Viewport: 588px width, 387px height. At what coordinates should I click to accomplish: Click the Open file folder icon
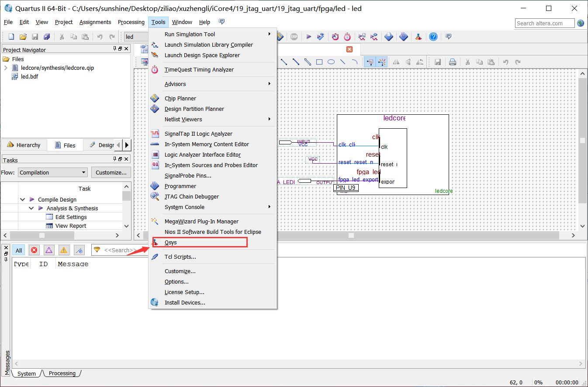(x=23, y=37)
